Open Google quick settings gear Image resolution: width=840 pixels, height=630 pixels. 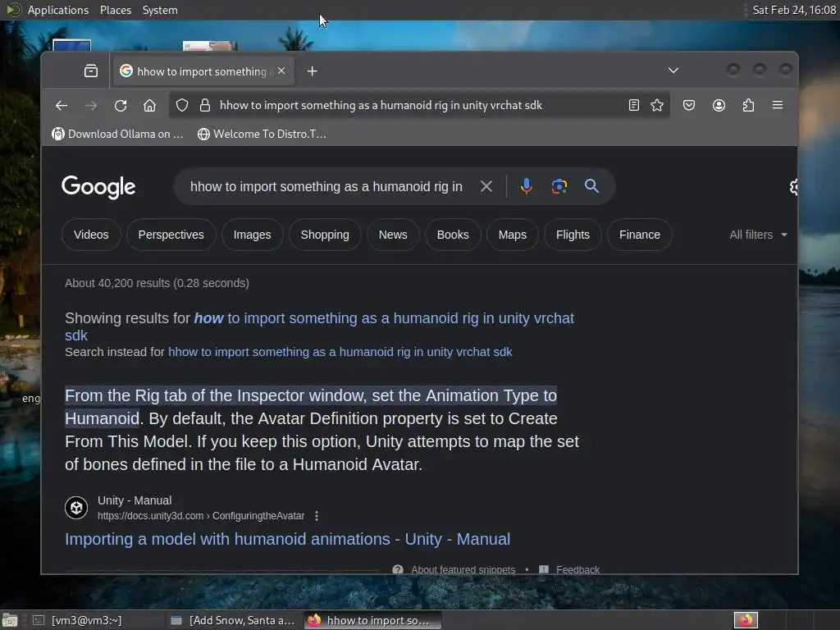793,186
